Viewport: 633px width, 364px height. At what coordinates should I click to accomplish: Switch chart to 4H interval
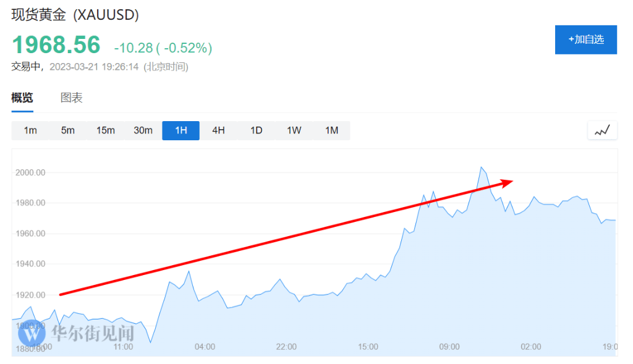(218, 130)
